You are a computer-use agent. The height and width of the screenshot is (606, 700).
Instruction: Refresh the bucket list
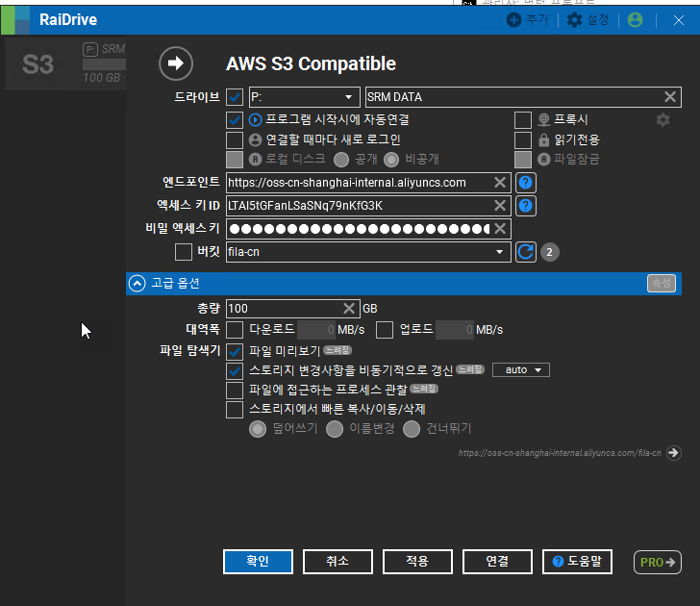point(526,252)
